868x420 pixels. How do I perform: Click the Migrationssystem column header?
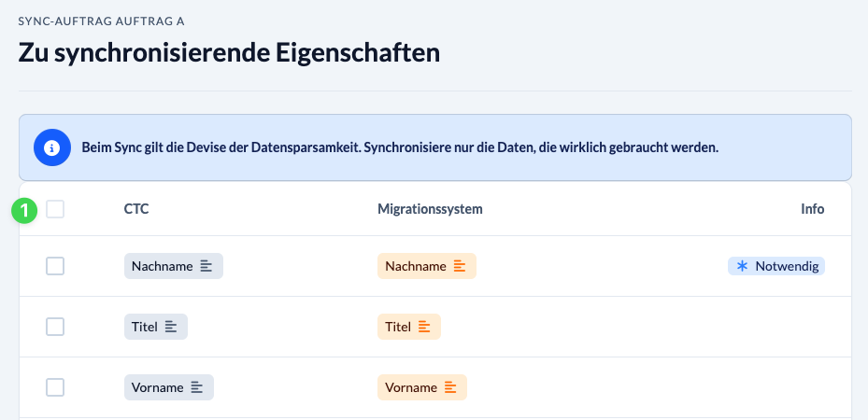[430, 209]
